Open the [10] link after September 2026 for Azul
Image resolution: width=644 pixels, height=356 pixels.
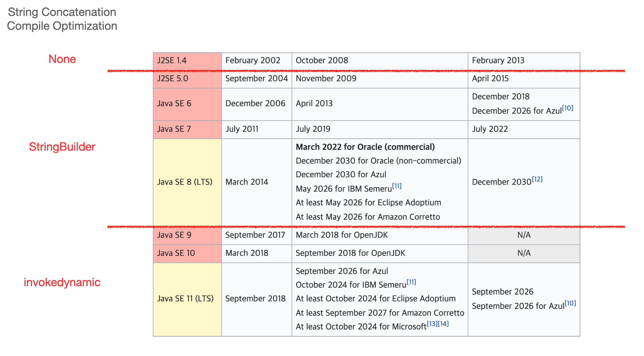coord(570,303)
